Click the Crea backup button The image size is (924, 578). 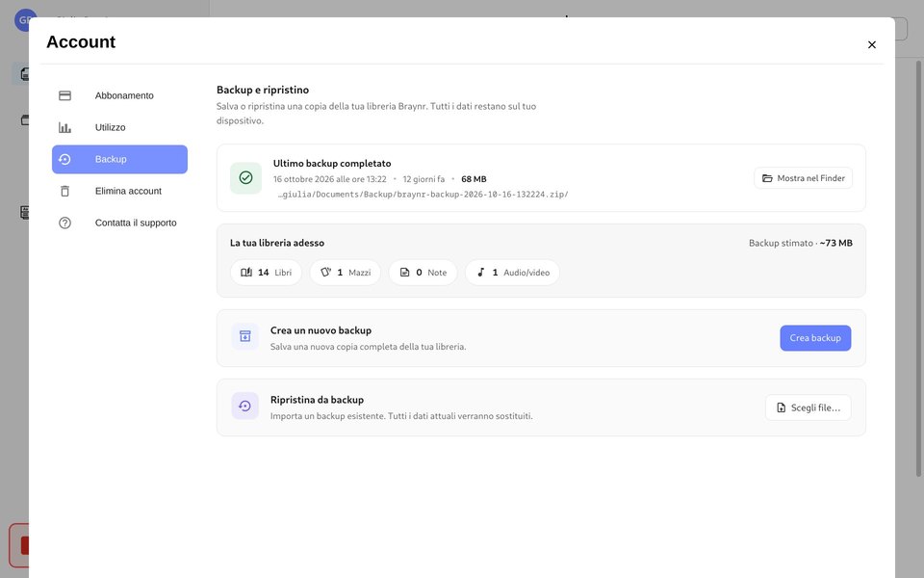(x=815, y=338)
